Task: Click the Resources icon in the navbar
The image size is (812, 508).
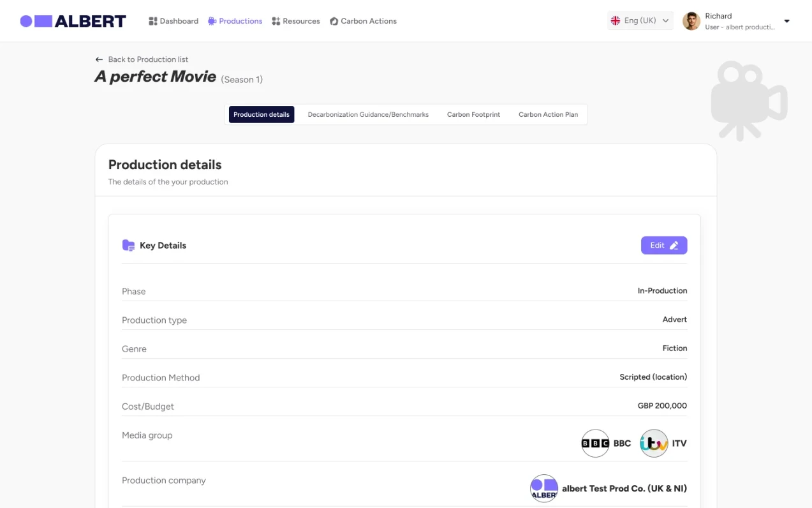Action: coord(276,21)
